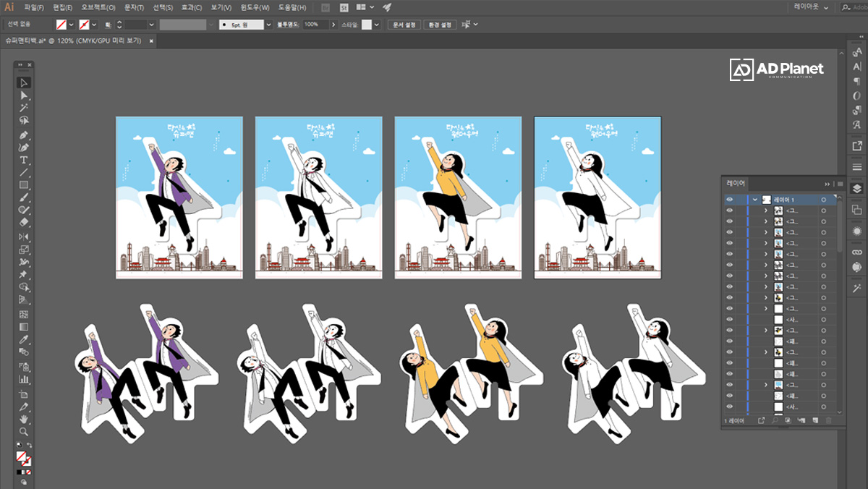The image size is (868, 489).
Task: Select the Rectangle tool
Action: coord(24,185)
